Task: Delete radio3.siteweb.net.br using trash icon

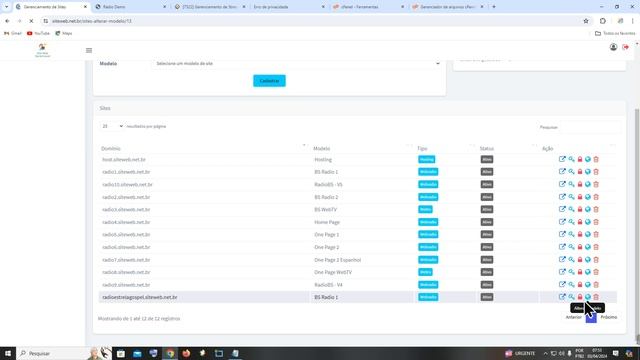Action: click(x=596, y=209)
